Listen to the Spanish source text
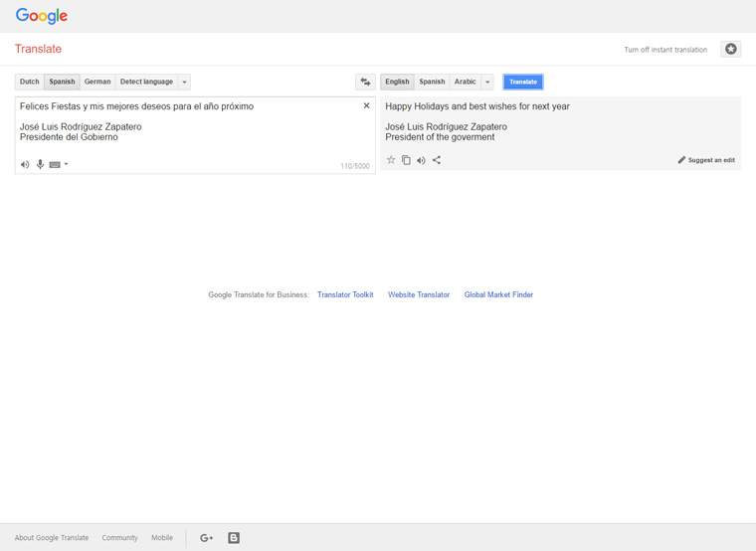This screenshot has height=551, width=756. click(25, 164)
